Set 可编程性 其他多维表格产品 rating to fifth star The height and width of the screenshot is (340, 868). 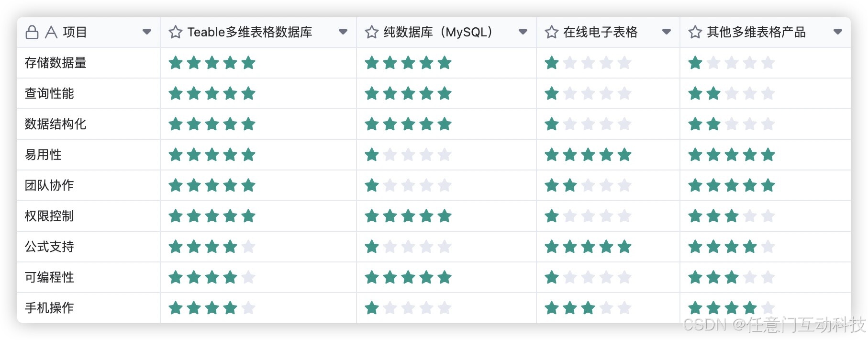click(768, 277)
